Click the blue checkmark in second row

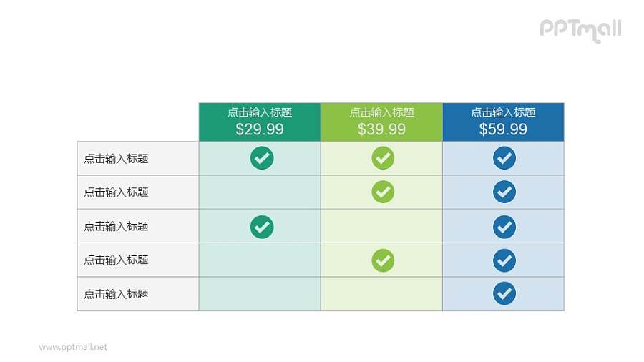pyautogui.click(x=504, y=192)
